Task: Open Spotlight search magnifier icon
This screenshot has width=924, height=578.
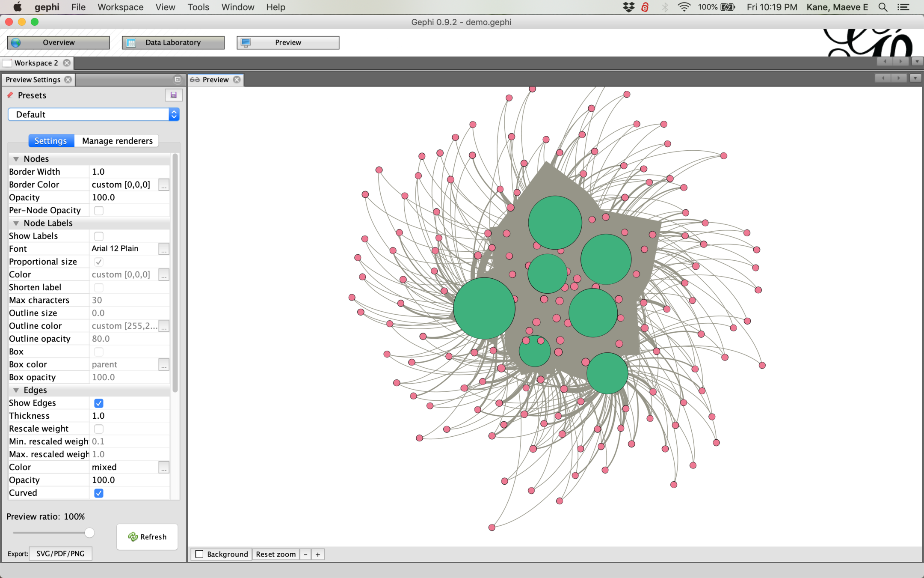Action: [x=883, y=7]
